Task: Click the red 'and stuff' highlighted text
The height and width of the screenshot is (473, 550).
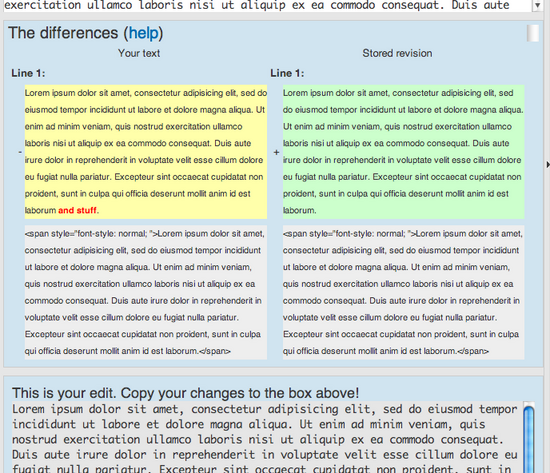Action: tap(77, 211)
